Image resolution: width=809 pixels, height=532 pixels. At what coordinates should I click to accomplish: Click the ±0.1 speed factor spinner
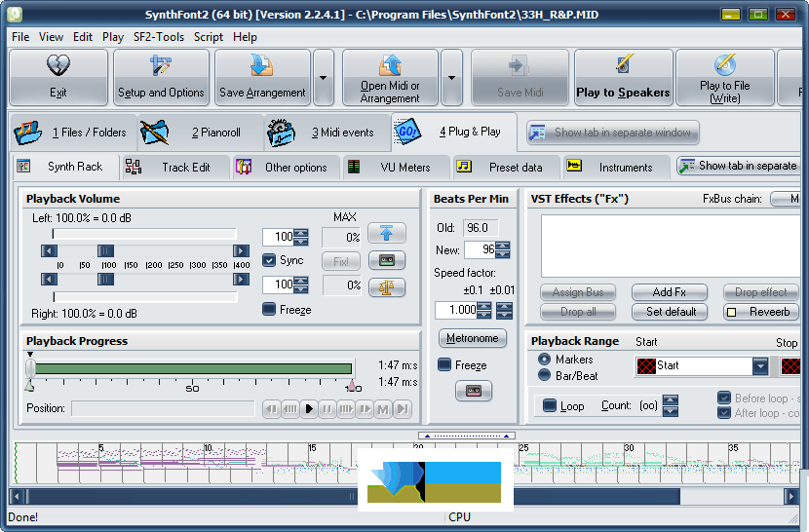click(x=483, y=310)
